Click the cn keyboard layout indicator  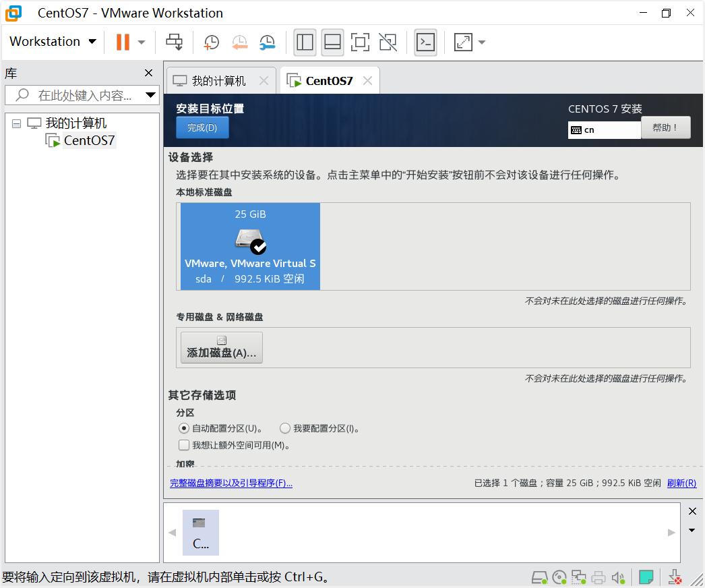point(605,130)
